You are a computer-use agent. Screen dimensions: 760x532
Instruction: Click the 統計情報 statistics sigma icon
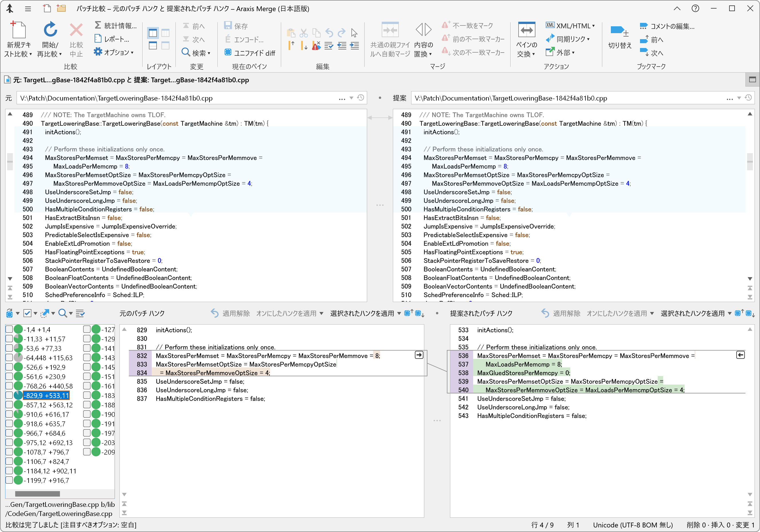point(98,25)
